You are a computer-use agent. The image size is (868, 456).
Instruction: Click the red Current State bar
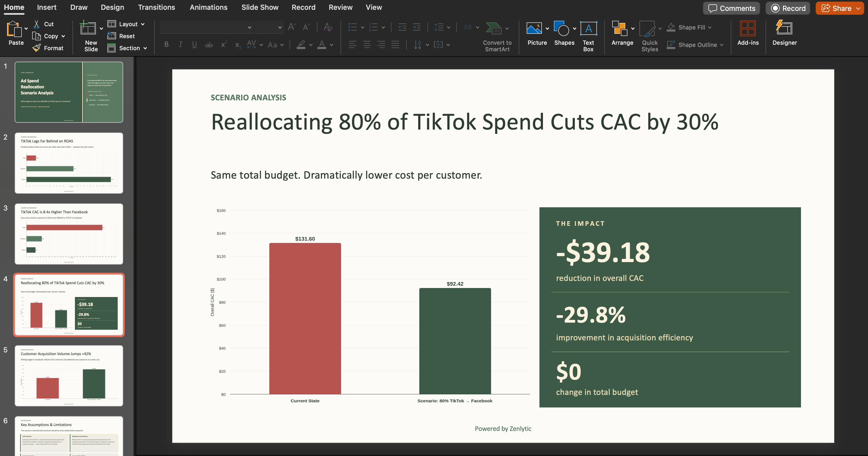tap(305, 318)
